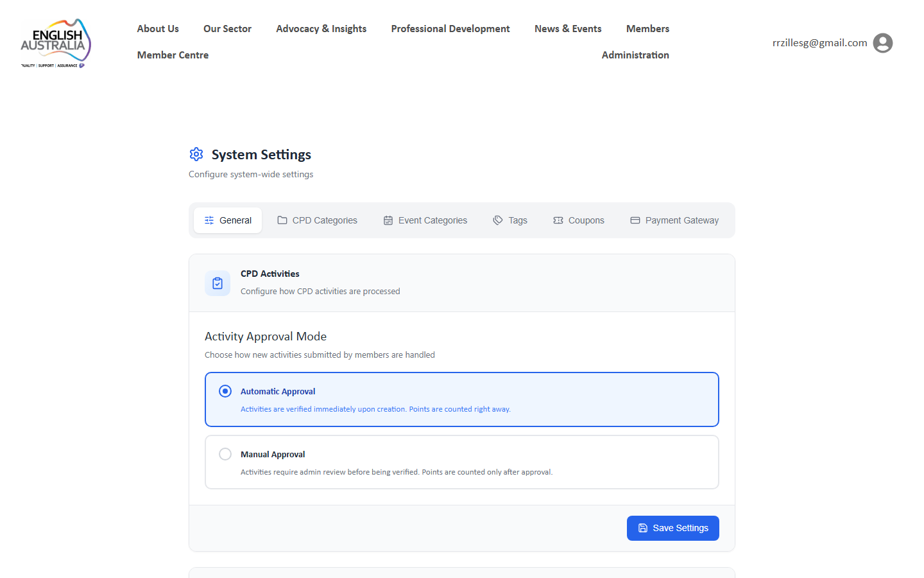Go to the Payment Gateway tab

click(x=674, y=220)
